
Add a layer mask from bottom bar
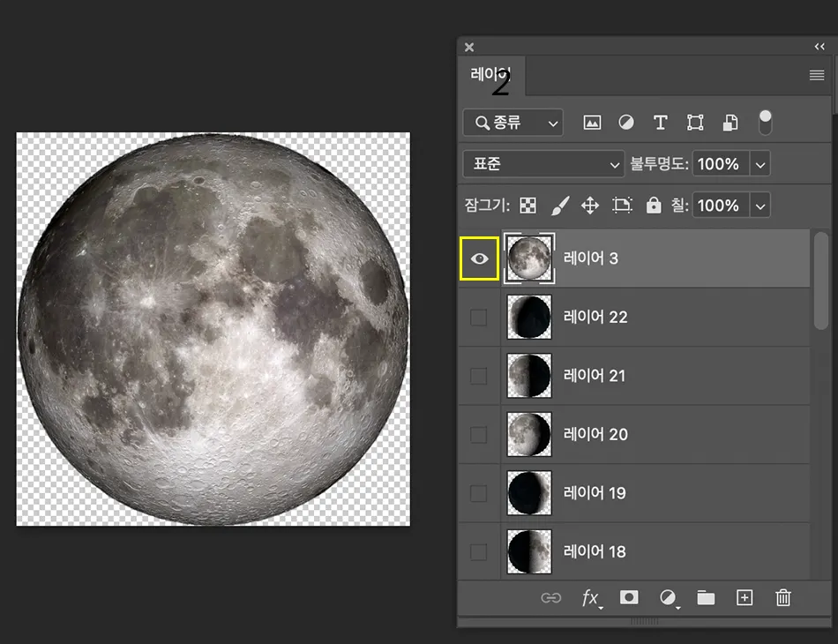pos(629,598)
